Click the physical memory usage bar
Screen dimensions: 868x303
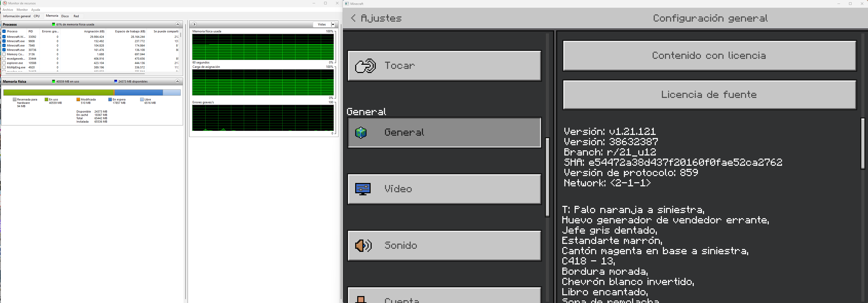(x=92, y=93)
